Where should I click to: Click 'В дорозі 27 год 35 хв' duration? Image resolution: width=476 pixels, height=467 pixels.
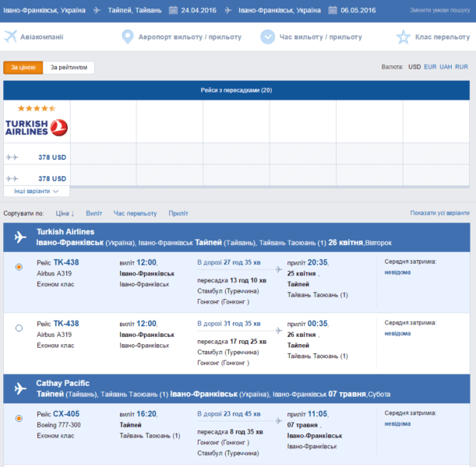pyautogui.click(x=228, y=262)
